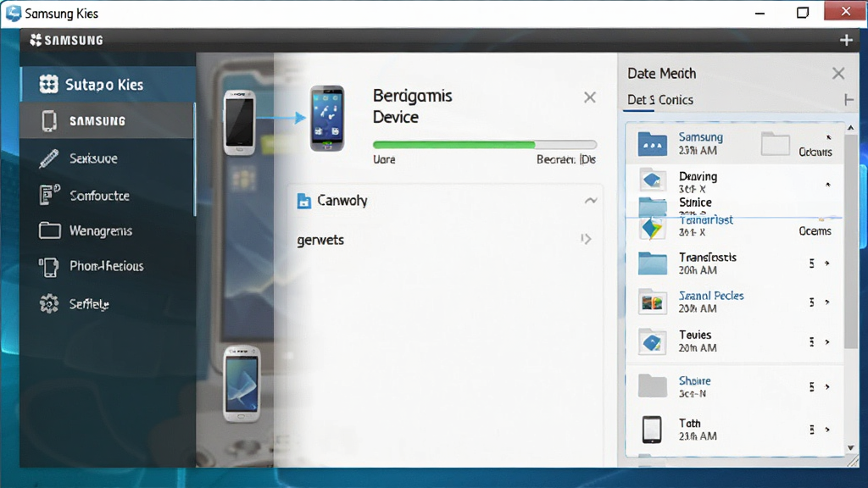This screenshot has height=488, width=868.
Task: Click the pencil icon beside Sexisuoe
Action: pos(48,158)
